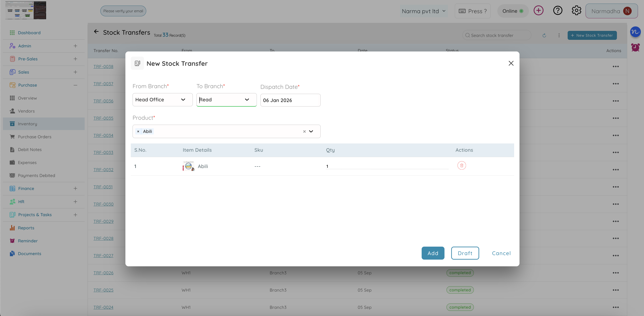
Task: Open the TRF-0025 transfer link
Action: (x=103, y=290)
